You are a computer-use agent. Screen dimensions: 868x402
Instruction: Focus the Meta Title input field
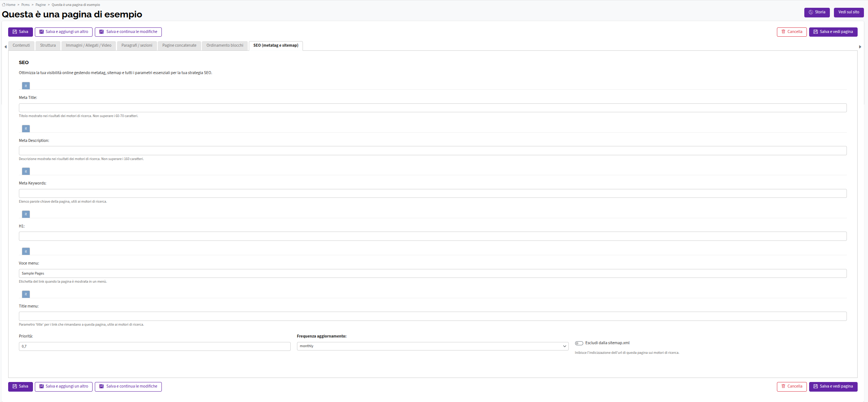(433, 108)
